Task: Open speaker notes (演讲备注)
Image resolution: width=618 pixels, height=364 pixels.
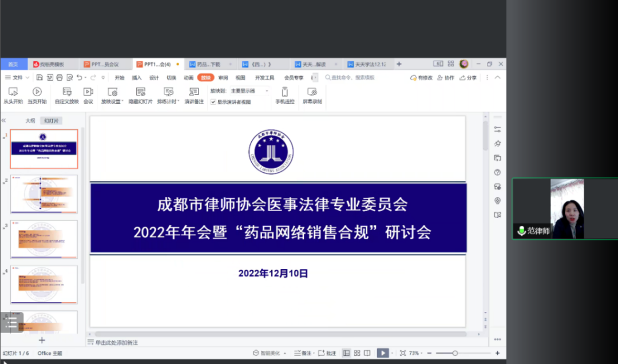Action: pos(194,96)
